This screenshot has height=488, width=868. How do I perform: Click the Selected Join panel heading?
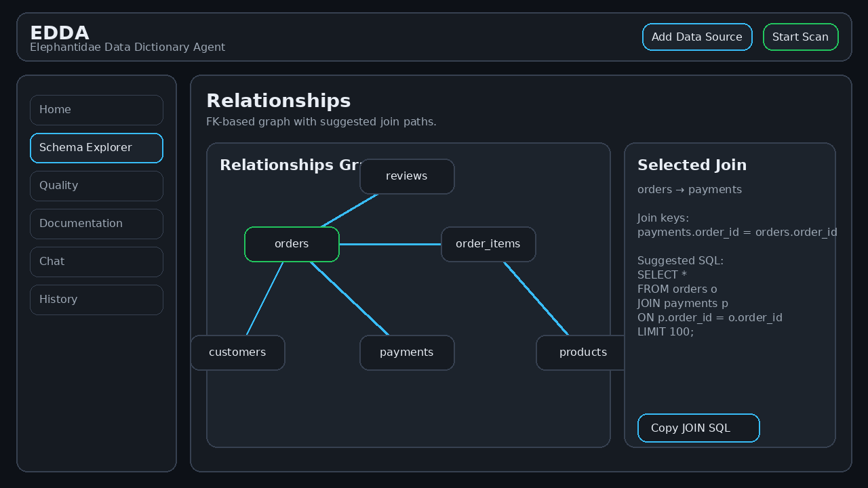(692, 165)
